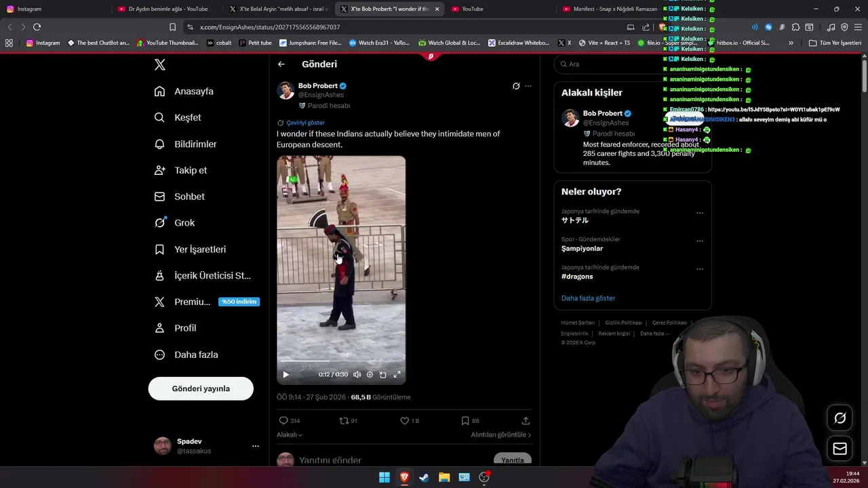
Task: Click the browser address bar URL
Action: pyautogui.click(x=270, y=27)
